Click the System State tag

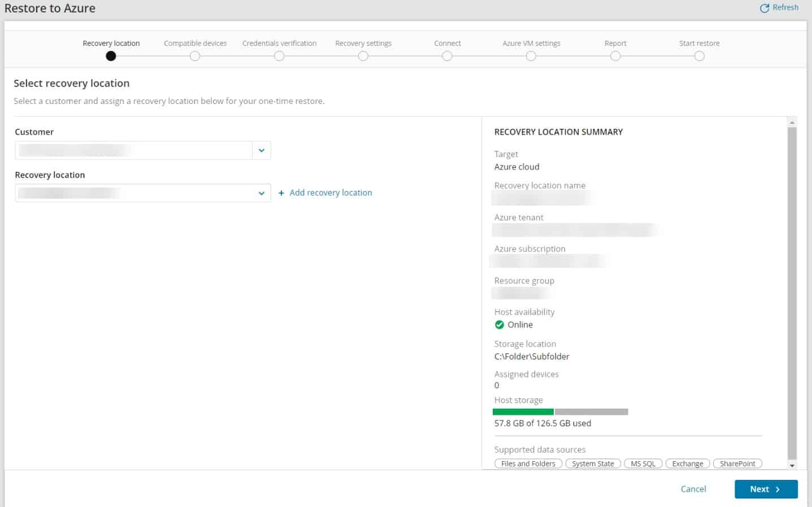(593, 463)
